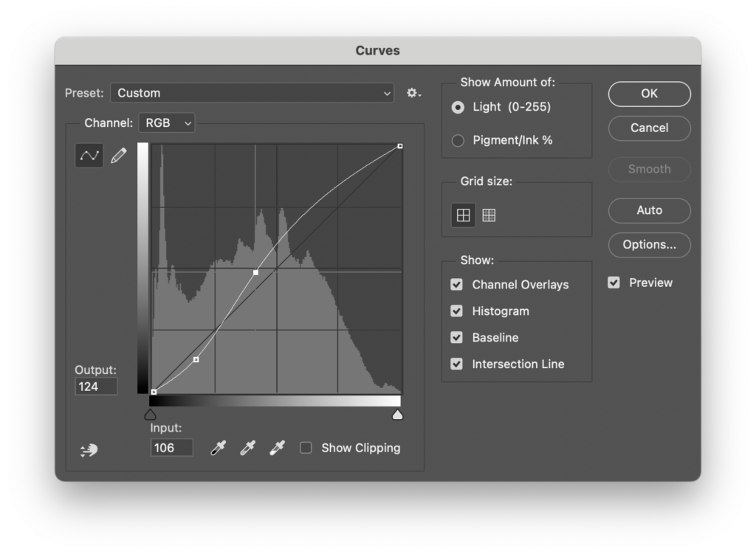Activate the on-image targeted adjustment hand tool
The image size is (756, 554).
tap(89, 449)
